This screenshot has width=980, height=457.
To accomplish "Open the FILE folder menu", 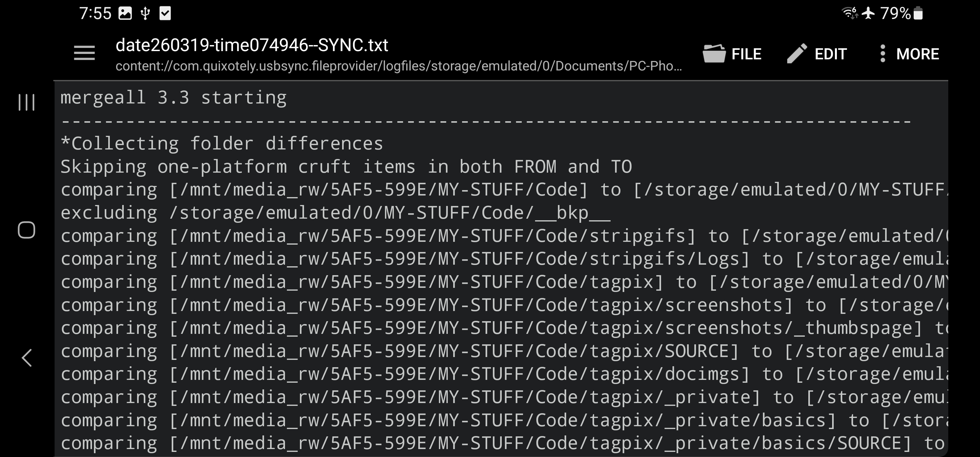I will [732, 54].
